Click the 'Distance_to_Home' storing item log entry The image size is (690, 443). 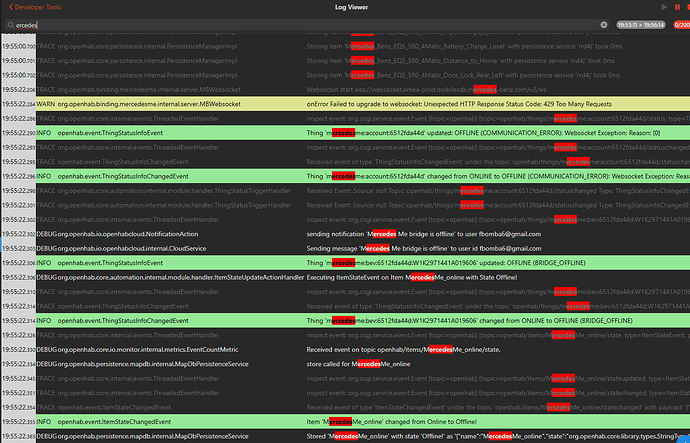(x=460, y=61)
